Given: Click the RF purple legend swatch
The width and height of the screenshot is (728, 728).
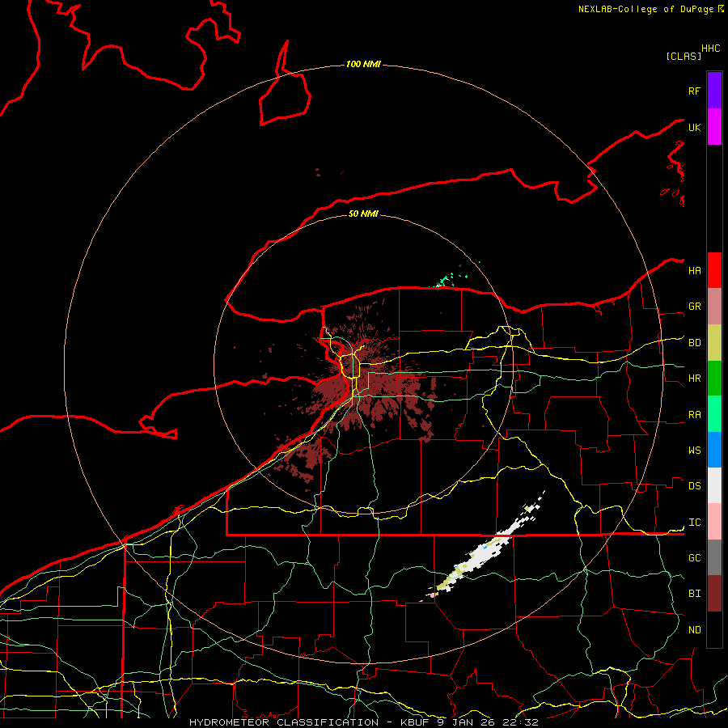Looking at the screenshot, I should (x=714, y=91).
